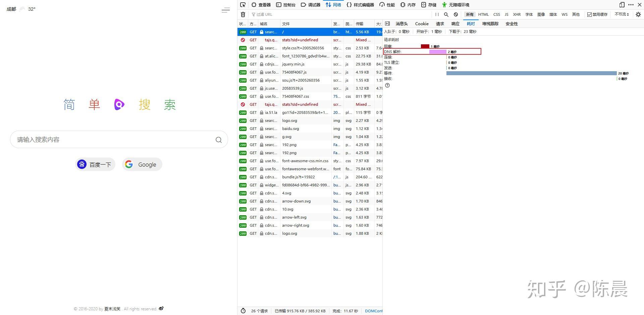The image size is (644, 315).
Task: Open network settings gear icon
Action: click(x=638, y=14)
